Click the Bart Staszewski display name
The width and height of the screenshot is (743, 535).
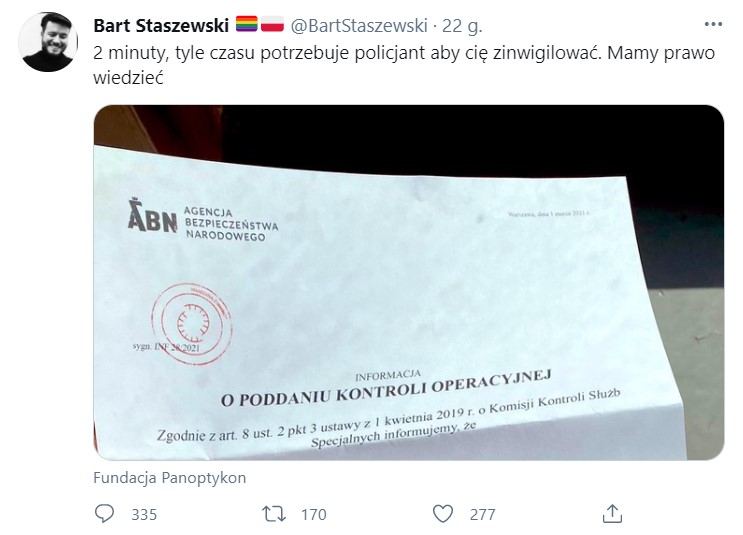(x=161, y=26)
